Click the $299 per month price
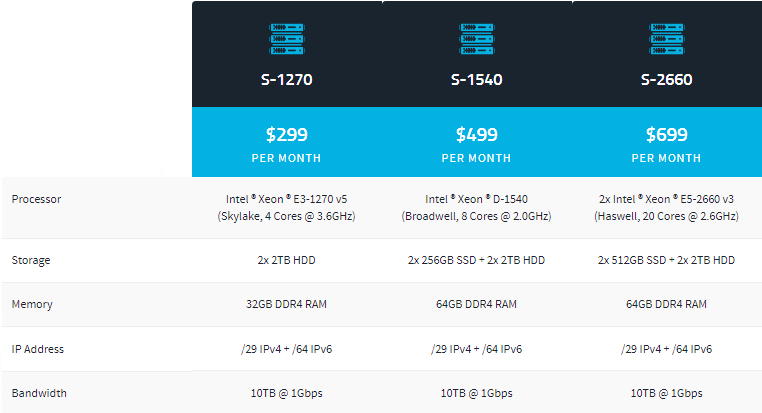Viewport: 762px width, 413px height. pos(286,135)
